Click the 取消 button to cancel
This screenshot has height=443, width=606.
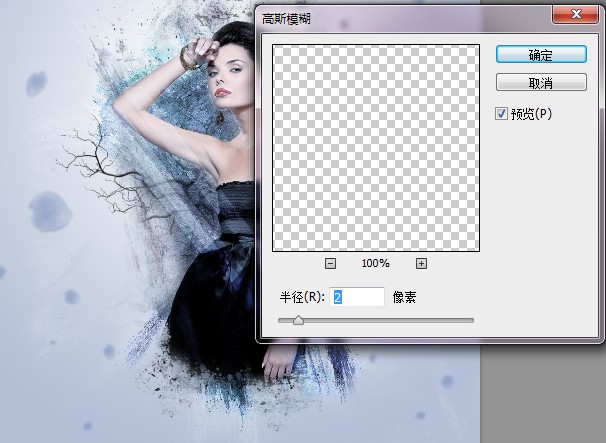541,82
